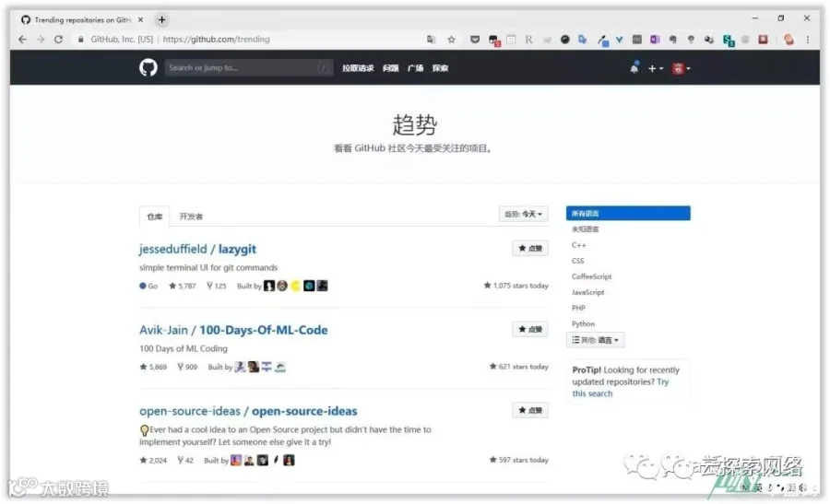This screenshot has height=504, width=830.
Task: Expand the 其他: 语言 language dropdown
Action: coord(595,339)
